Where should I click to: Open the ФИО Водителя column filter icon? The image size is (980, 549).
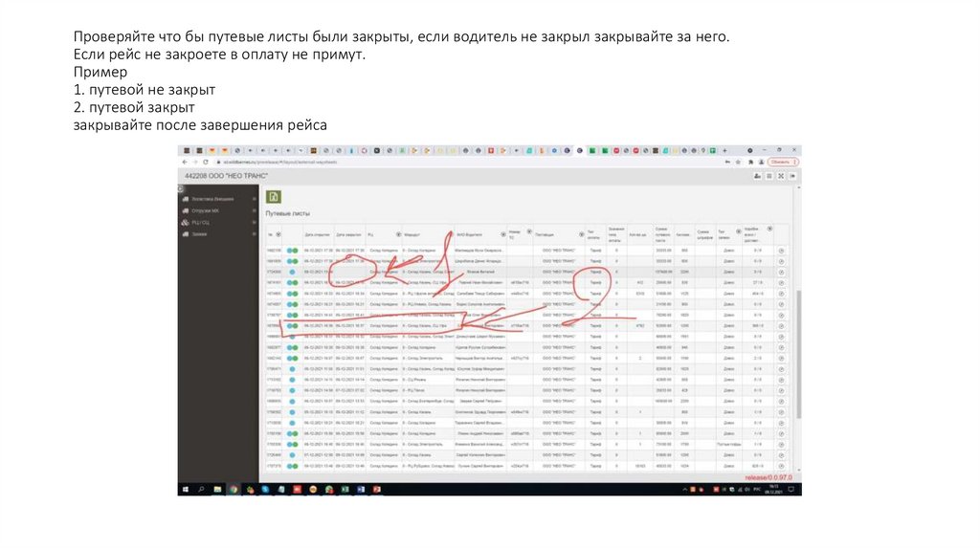503,235
